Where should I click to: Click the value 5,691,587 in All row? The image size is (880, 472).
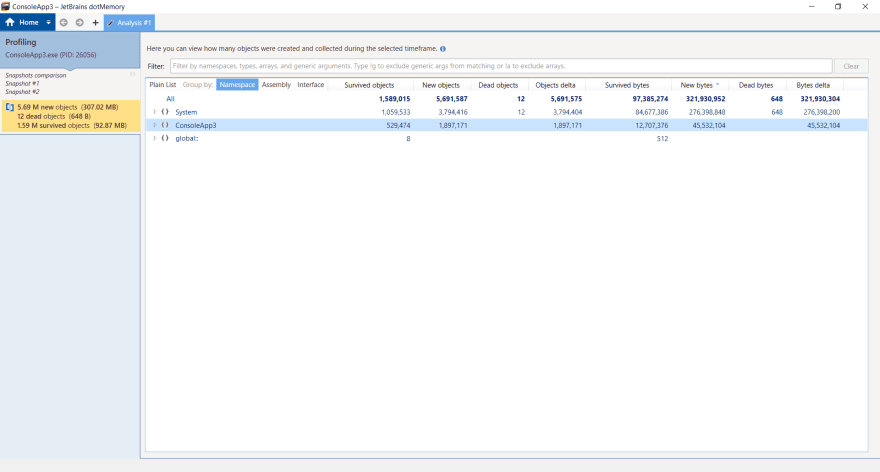[x=452, y=99]
